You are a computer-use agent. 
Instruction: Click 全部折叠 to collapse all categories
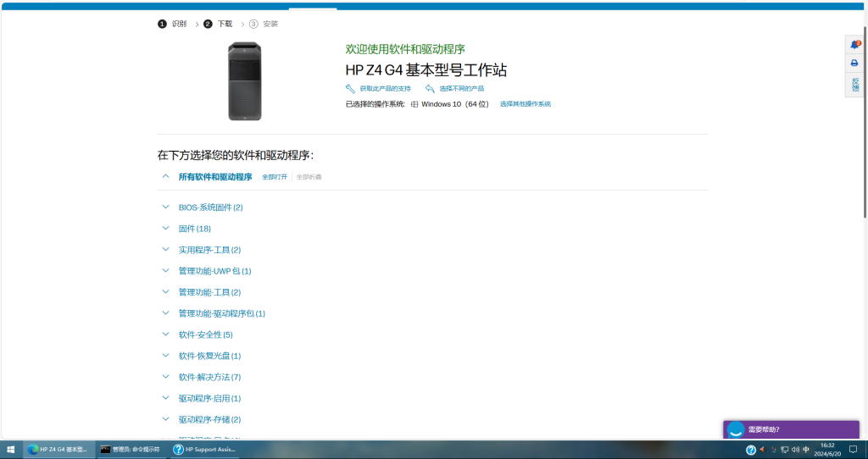tap(309, 177)
